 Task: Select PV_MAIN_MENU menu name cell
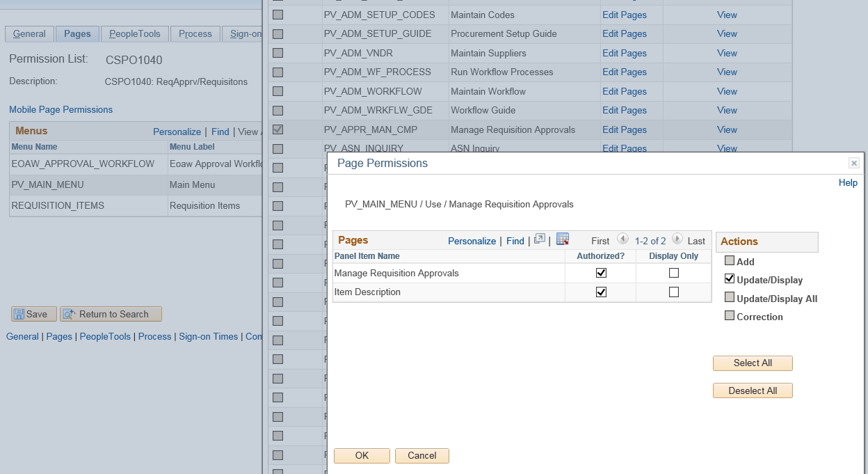[47, 184]
